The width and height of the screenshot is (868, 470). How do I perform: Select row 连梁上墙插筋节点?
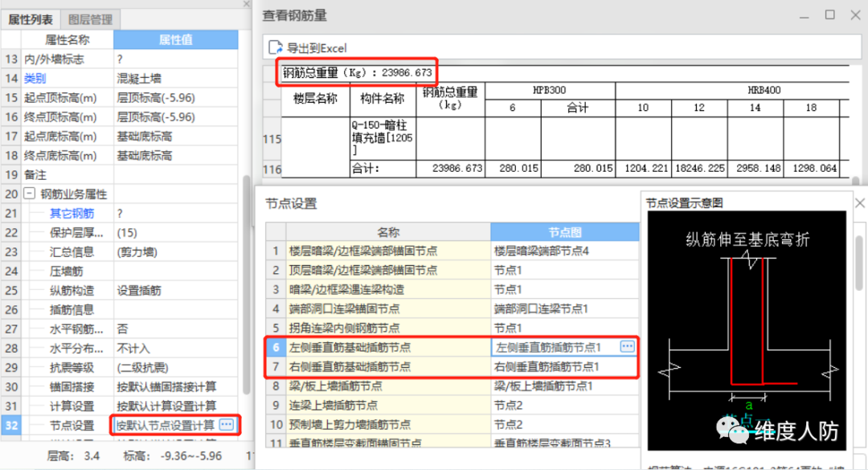[x=452, y=405]
